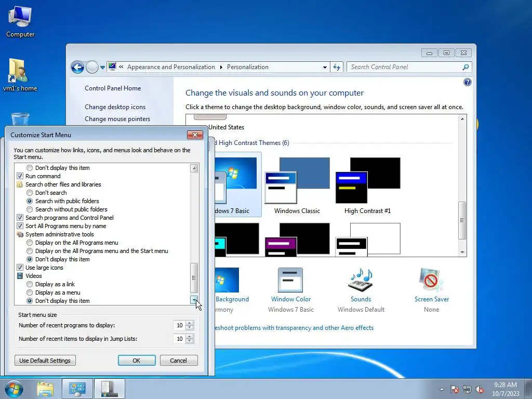Screen dimensions: 532x399
Task: Select Videos Display as a menu
Action: 30,292
